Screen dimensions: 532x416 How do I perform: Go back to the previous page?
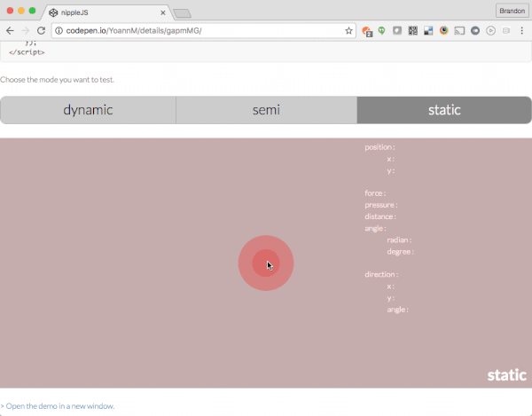pos(10,31)
